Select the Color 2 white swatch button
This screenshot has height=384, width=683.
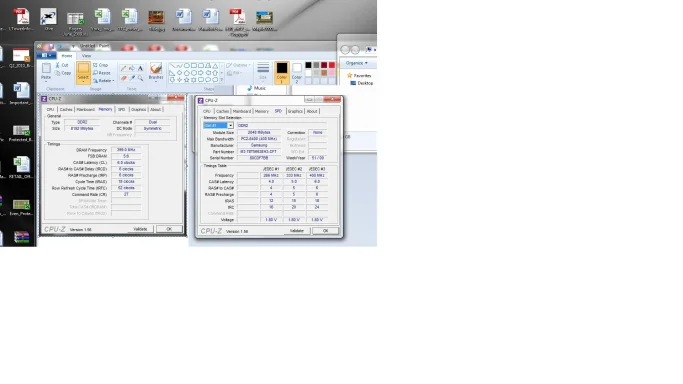point(297,72)
